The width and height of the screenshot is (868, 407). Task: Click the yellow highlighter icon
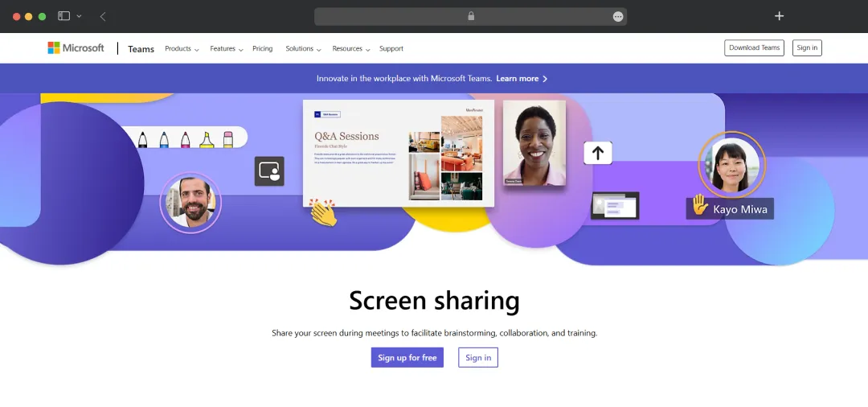[207, 139]
